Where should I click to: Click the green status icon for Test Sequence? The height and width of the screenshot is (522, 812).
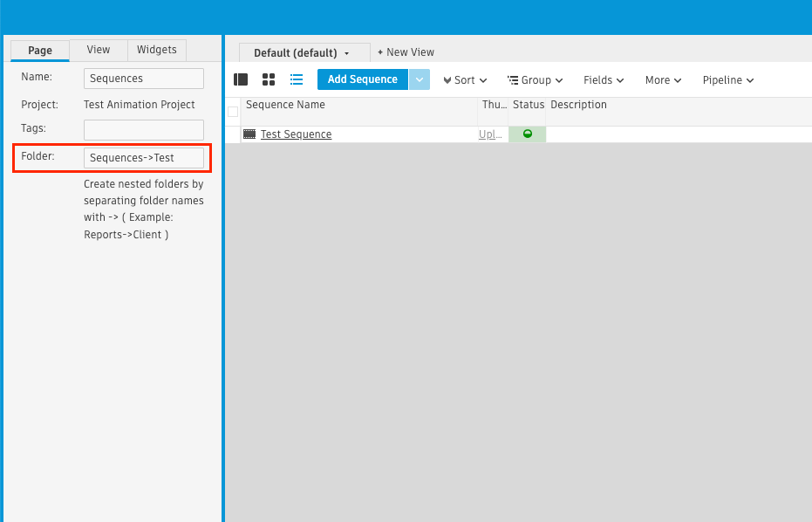tap(527, 134)
